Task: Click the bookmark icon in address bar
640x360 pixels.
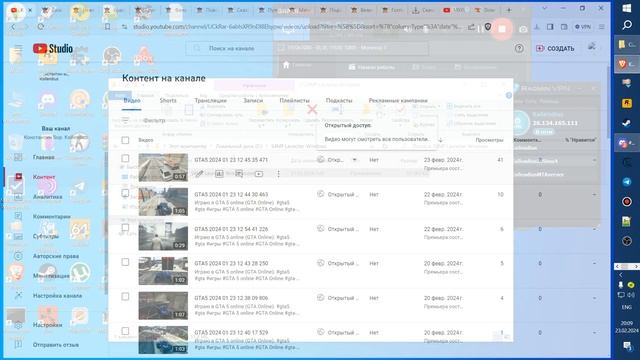Action: click(x=107, y=27)
